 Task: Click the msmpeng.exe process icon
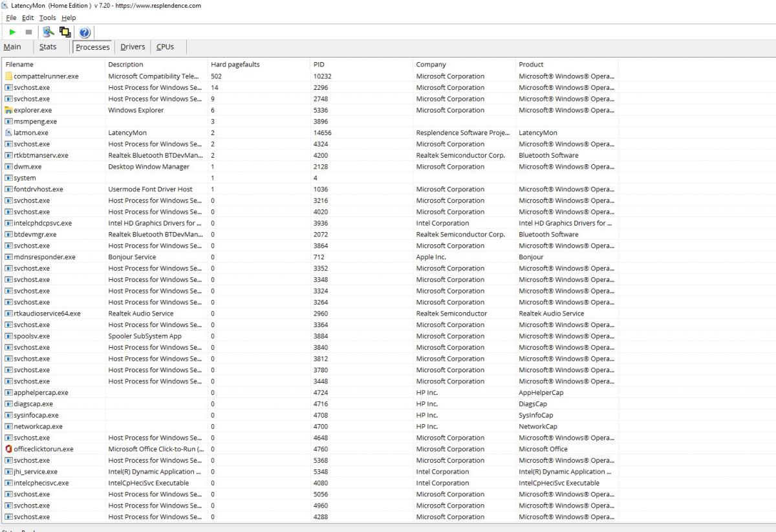tap(8, 122)
